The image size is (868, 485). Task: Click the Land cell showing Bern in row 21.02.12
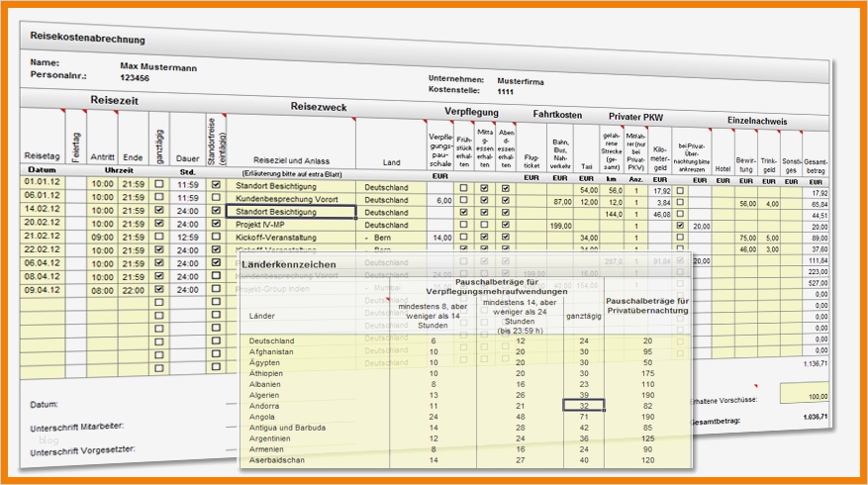click(x=391, y=238)
